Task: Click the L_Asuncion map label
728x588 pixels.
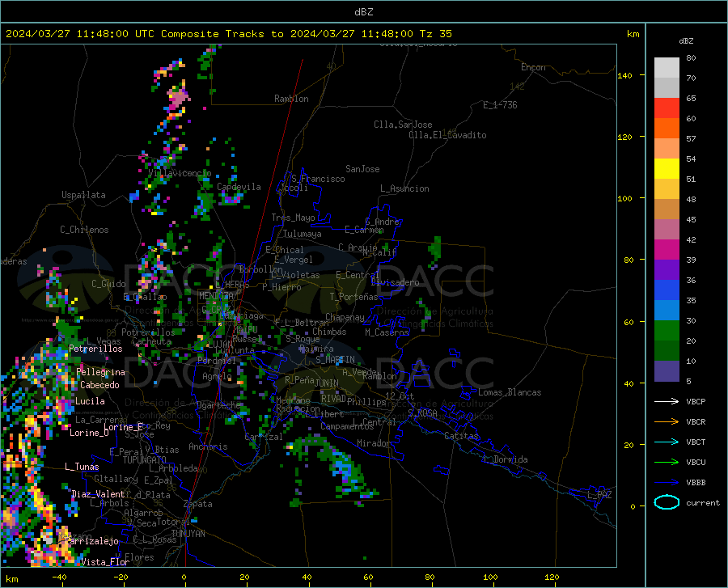Action: pyautogui.click(x=404, y=188)
